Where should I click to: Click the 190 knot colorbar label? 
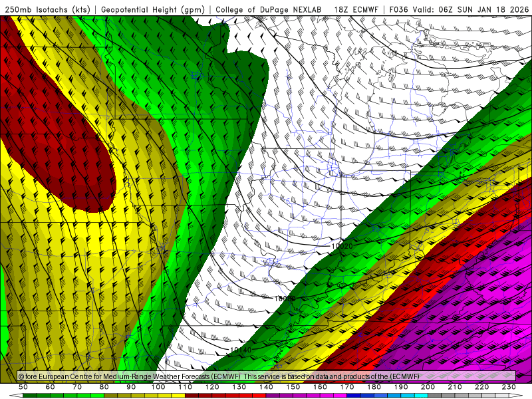401,387
